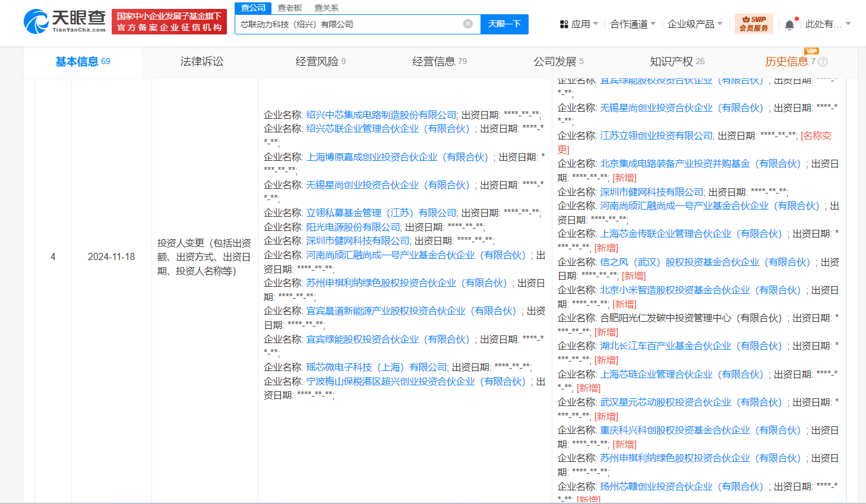Viewport: 866px width, 504px height.
Task: Expand the user account menu 此处有…
Action: [x=828, y=24]
